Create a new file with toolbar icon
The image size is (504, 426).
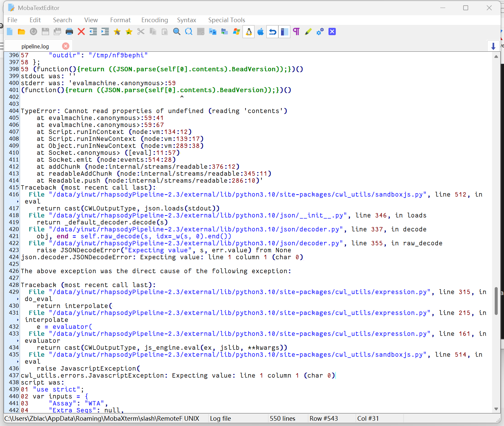(10, 31)
